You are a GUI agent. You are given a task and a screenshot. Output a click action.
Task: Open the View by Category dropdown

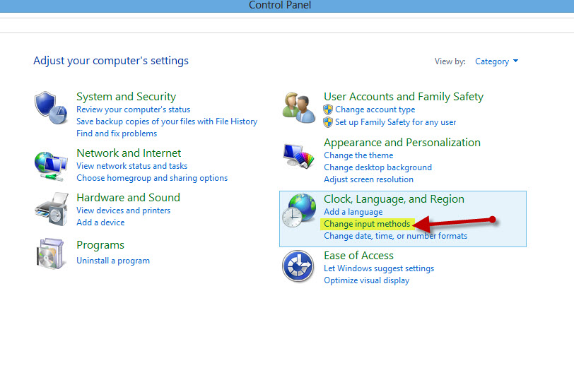[496, 61]
